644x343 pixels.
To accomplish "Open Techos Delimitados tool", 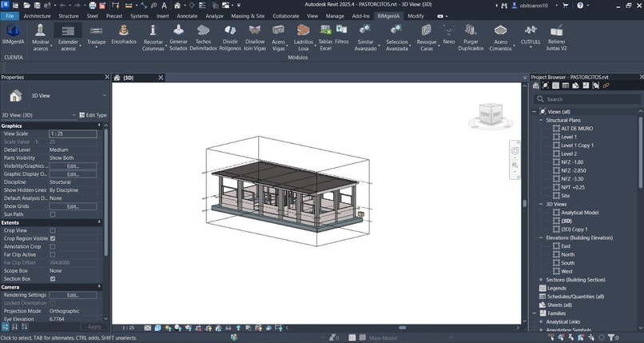I will coord(203,37).
